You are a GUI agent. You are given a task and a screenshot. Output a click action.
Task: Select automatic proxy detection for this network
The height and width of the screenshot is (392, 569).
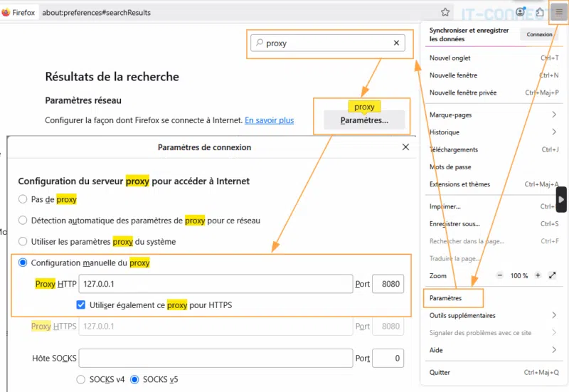click(23, 221)
